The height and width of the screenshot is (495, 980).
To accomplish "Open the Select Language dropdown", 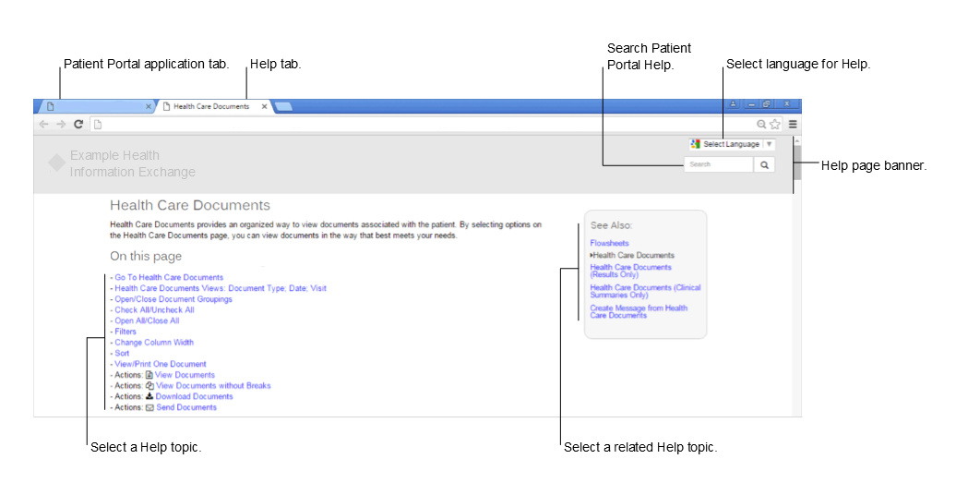I will pyautogui.click(x=732, y=144).
